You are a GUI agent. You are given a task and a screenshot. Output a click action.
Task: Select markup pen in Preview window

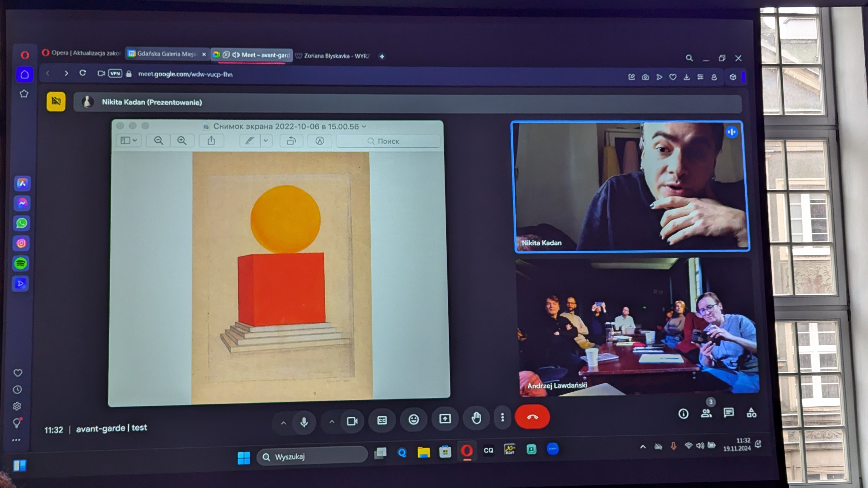click(249, 141)
